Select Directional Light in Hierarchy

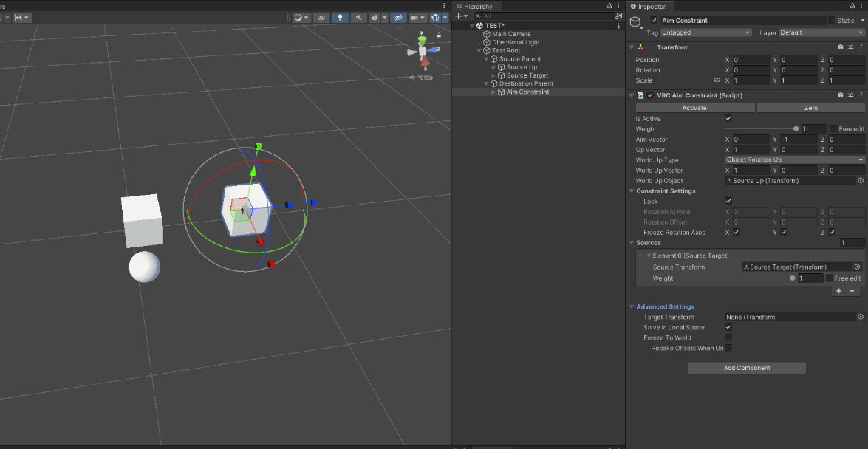coord(516,42)
